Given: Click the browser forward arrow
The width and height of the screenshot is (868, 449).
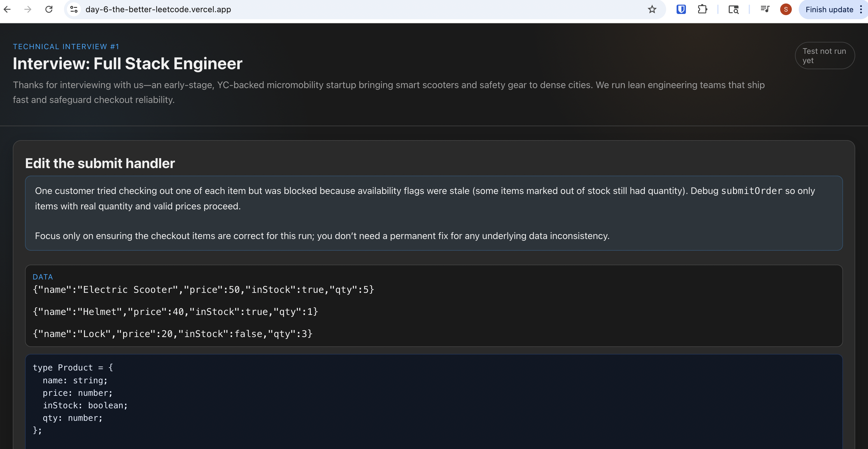Looking at the screenshot, I should [x=28, y=9].
